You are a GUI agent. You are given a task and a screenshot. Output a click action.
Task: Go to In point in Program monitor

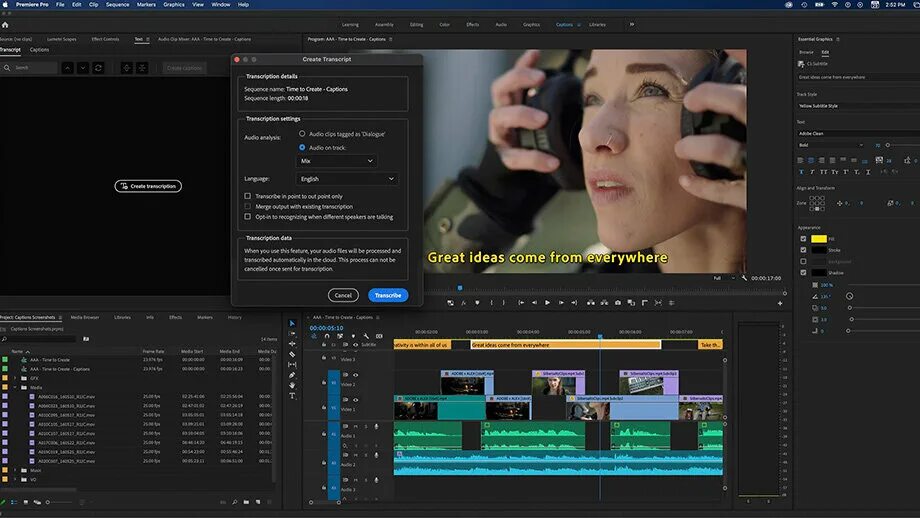tap(520, 303)
